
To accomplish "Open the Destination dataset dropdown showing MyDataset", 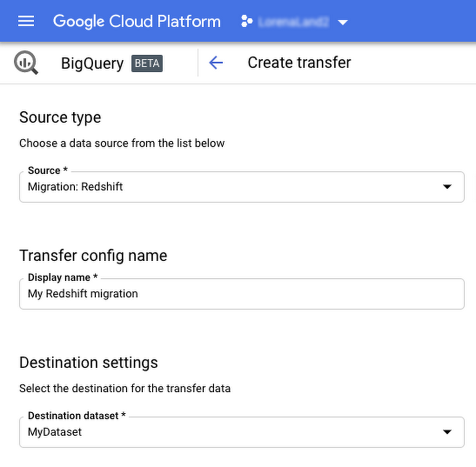I will tap(242, 432).
